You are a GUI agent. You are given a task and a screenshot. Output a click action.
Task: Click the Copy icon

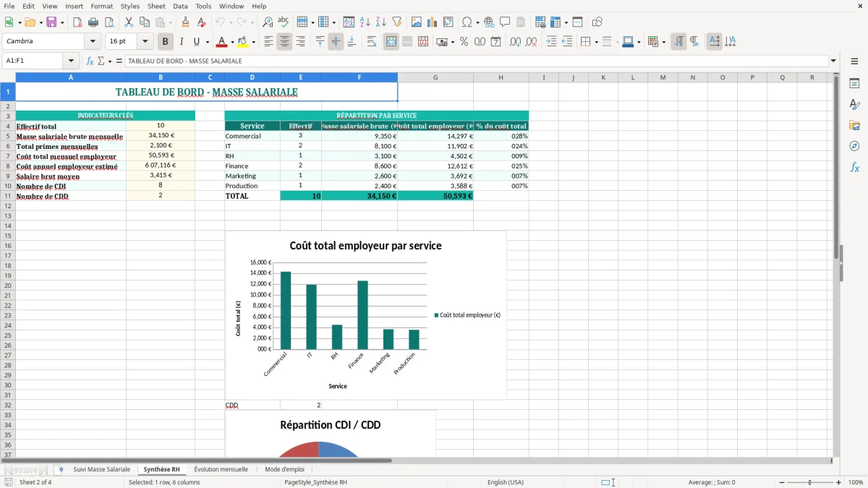click(145, 22)
